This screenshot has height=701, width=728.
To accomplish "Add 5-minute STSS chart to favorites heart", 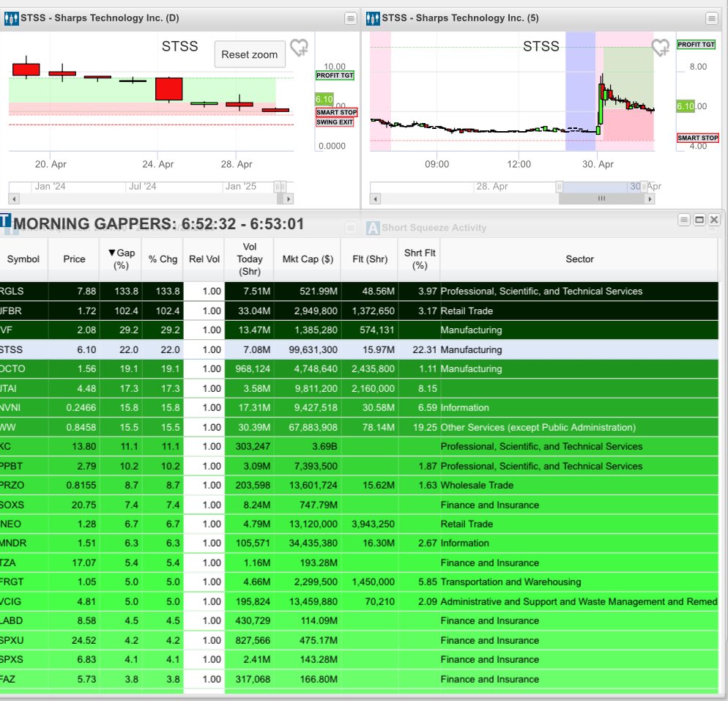I will [x=660, y=47].
